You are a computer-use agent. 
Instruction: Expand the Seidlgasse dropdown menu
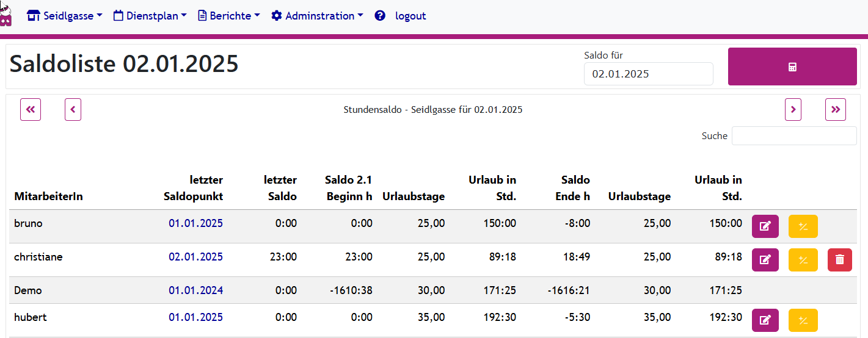click(65, 16)
